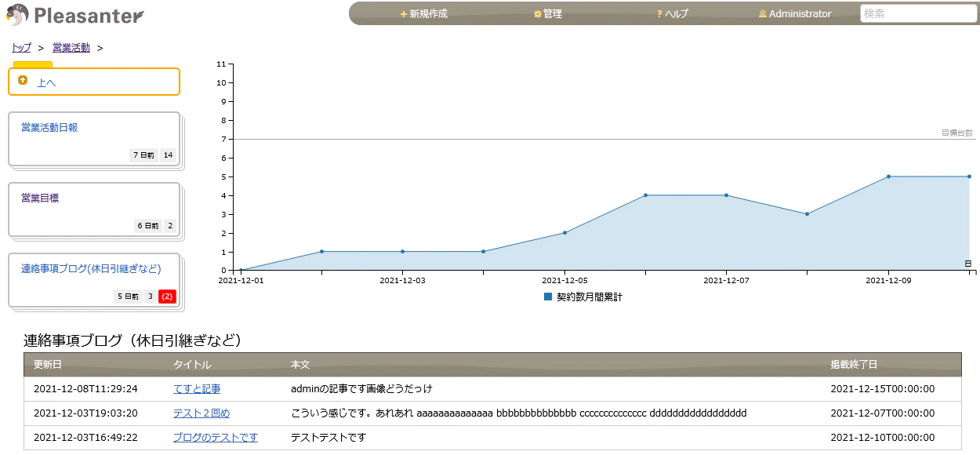Click the 2021-12-08T11:29:24 cell
980x455 pixels.
[94, 389]
